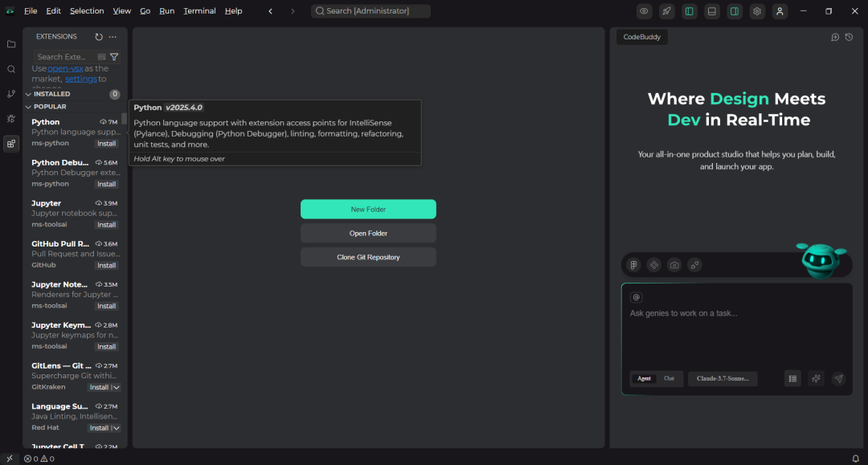The width and height of the screenshot is (868, 465).
Task: Click the Figma import icon
Action: click(x=633, y=265)
